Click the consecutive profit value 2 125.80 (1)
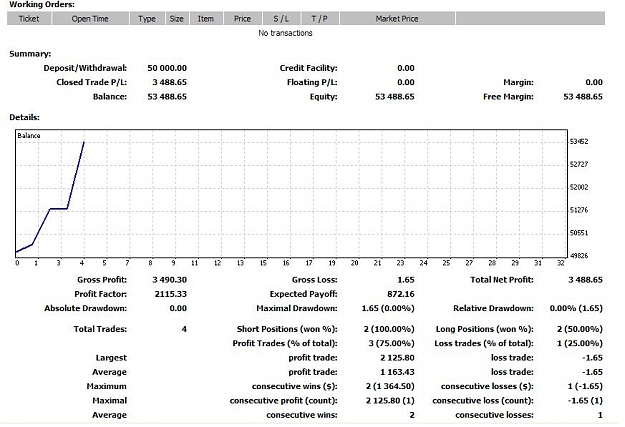The image size is (625, 427). click(390, 401)
